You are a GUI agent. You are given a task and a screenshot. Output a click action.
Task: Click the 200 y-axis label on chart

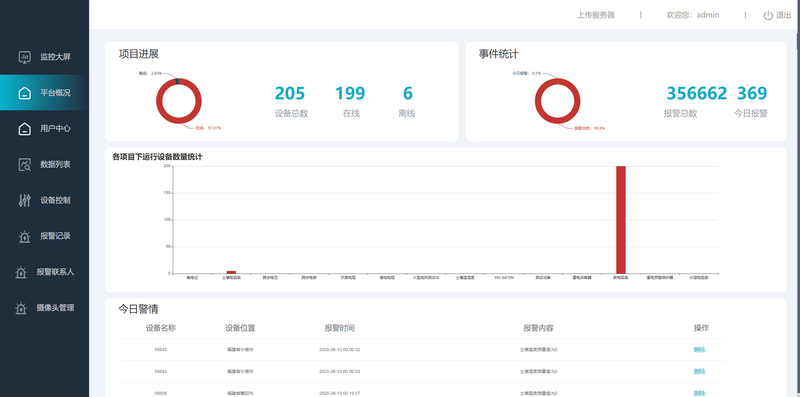tap(167, 166)
